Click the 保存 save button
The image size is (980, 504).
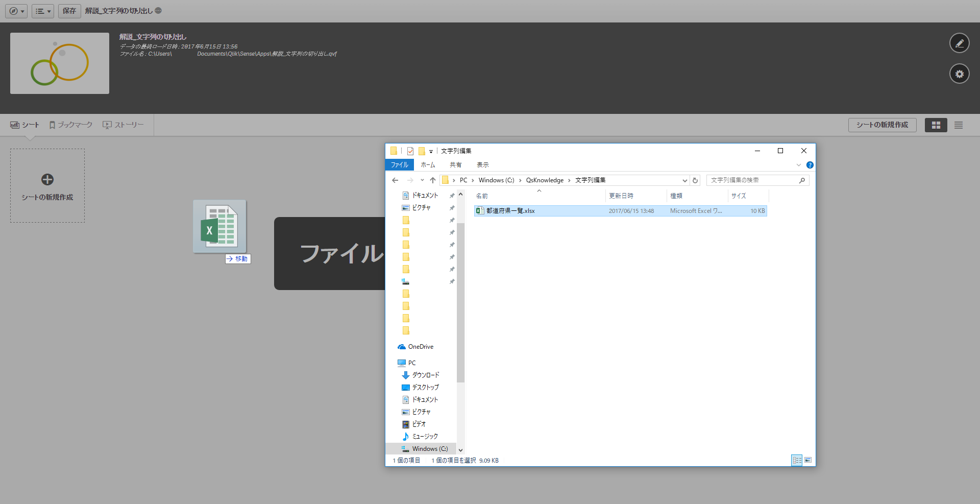69,11
